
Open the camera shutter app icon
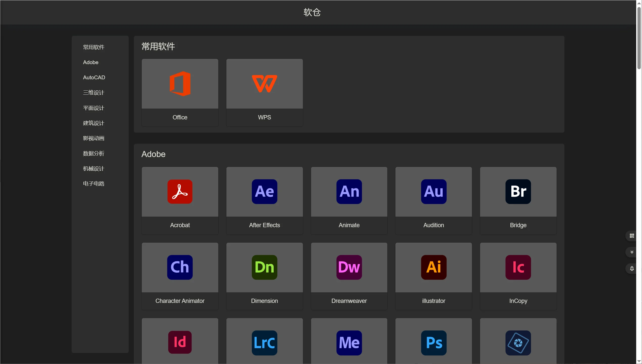pos(518,343)
